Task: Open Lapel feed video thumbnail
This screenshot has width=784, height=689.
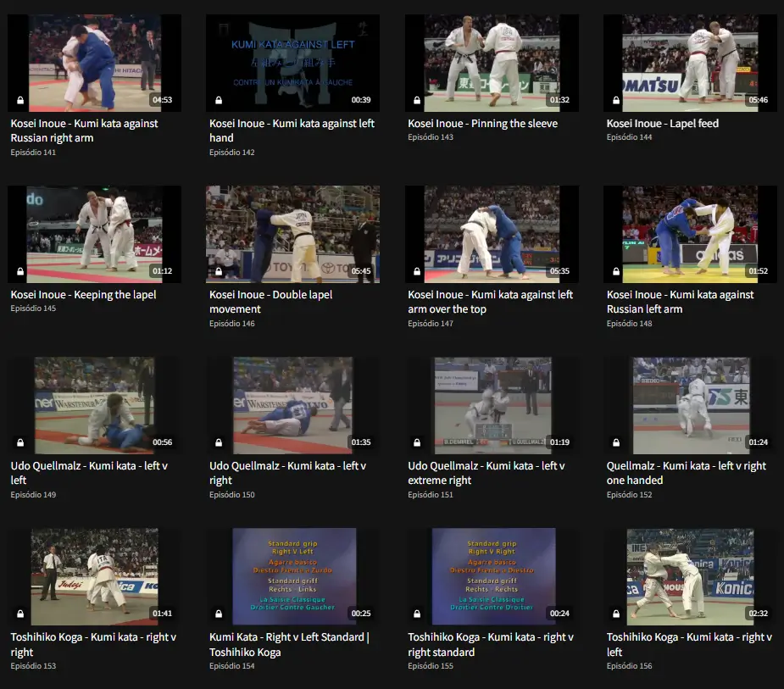Action: (x=691, y=63)
